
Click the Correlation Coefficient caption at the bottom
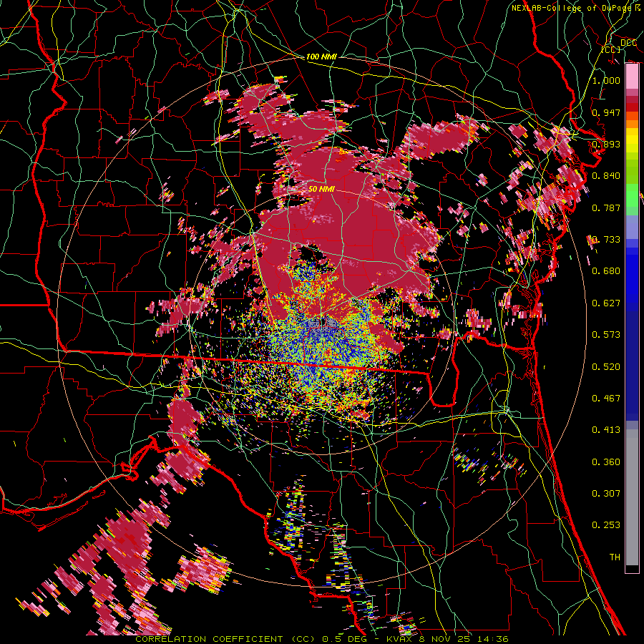coord(322,639)
